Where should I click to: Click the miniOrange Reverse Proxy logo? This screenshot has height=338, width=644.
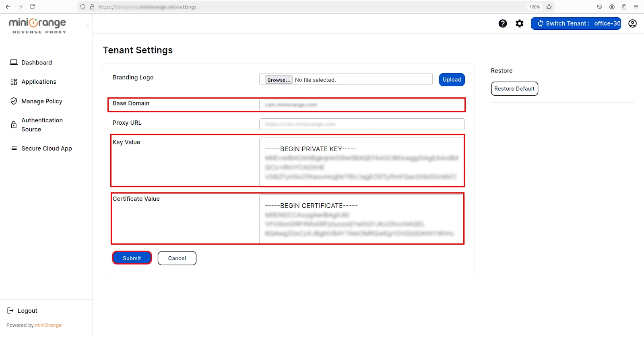pos(38,26)
